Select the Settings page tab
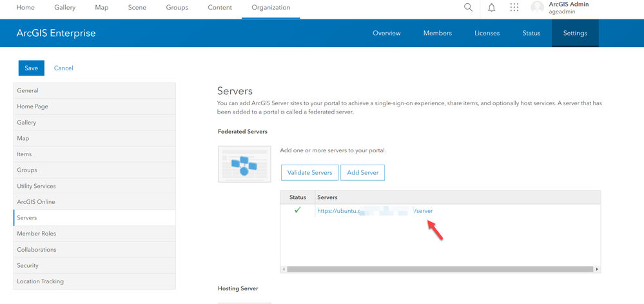 click(575, 34)
